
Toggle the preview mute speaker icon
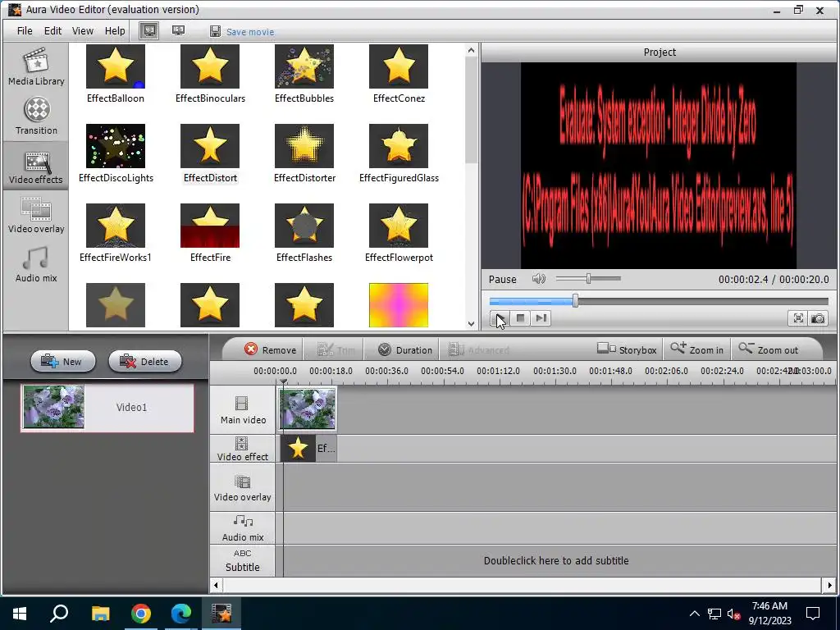pyautogui.click(x=538, y=279)
